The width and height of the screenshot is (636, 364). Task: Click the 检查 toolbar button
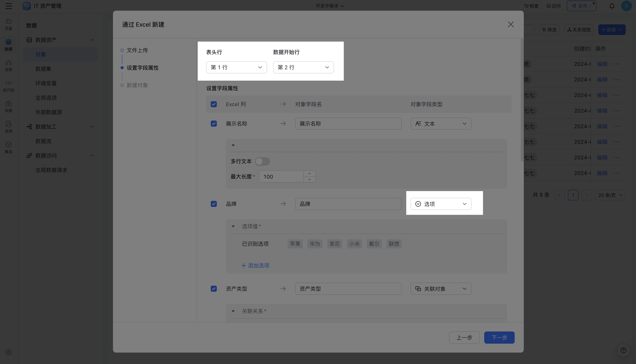(531, 6)
